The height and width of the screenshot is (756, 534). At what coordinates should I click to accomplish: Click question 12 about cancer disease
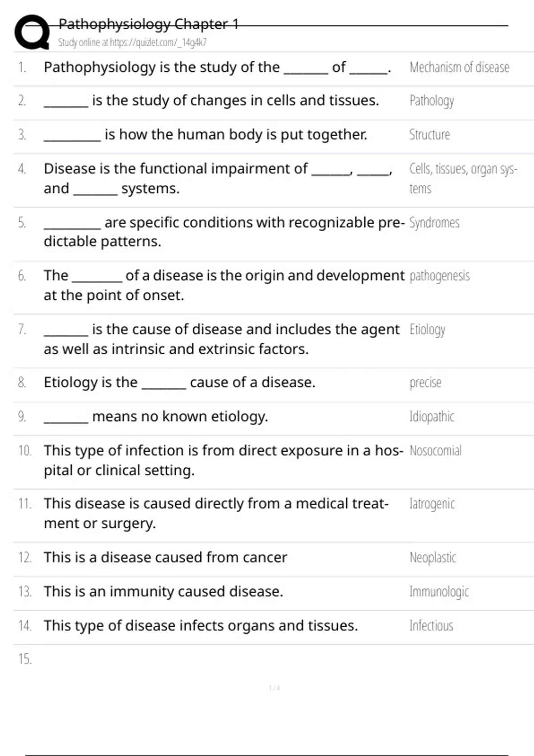[166, 557]
